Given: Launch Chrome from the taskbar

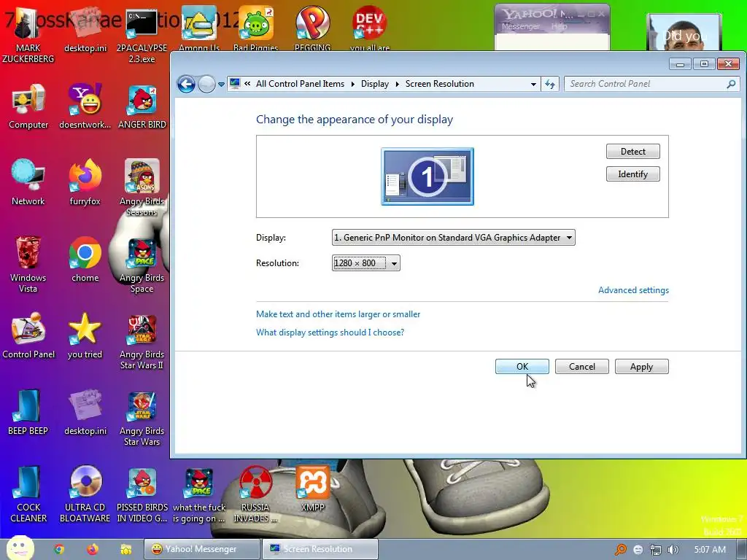Looking at the screenshot, I should click(59, 549).
